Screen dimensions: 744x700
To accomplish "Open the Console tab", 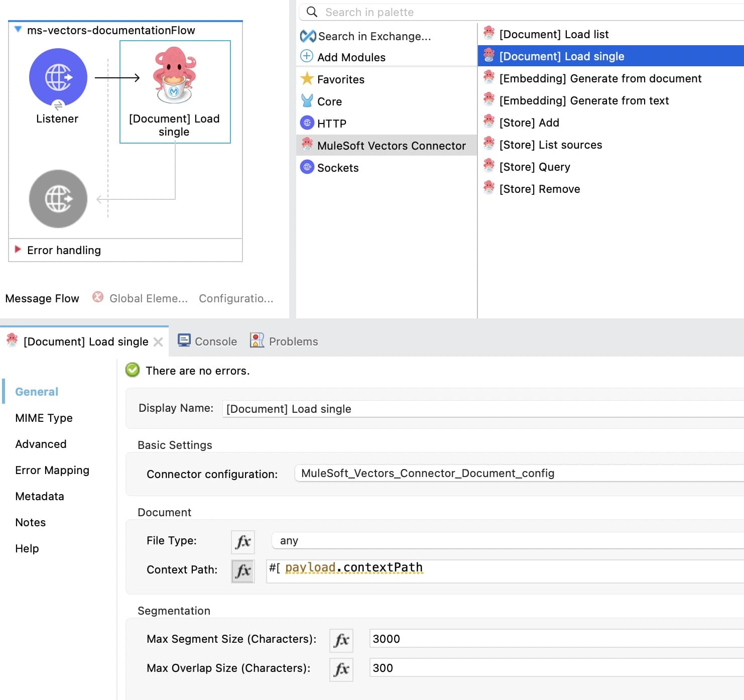I will click(x=207, y=341).
